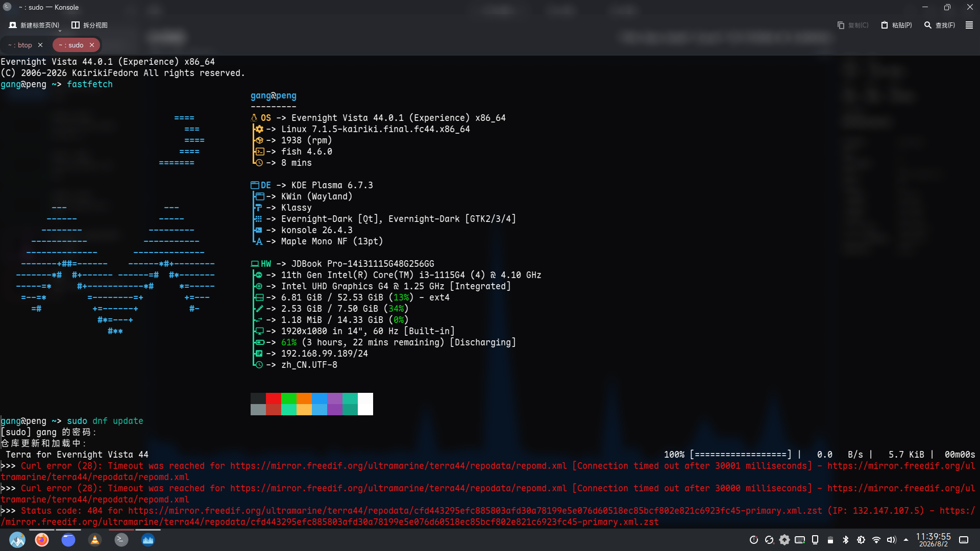Click the sync status tray icon
980x551 pixels.
tap(769, 540)
